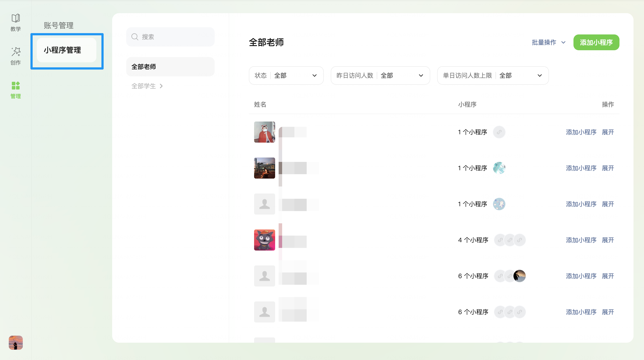Image resolution: width=644 pixels, height=360 pixels.
Task: Open the 创作 magic wand icon
Action: (x=16, y=52)
